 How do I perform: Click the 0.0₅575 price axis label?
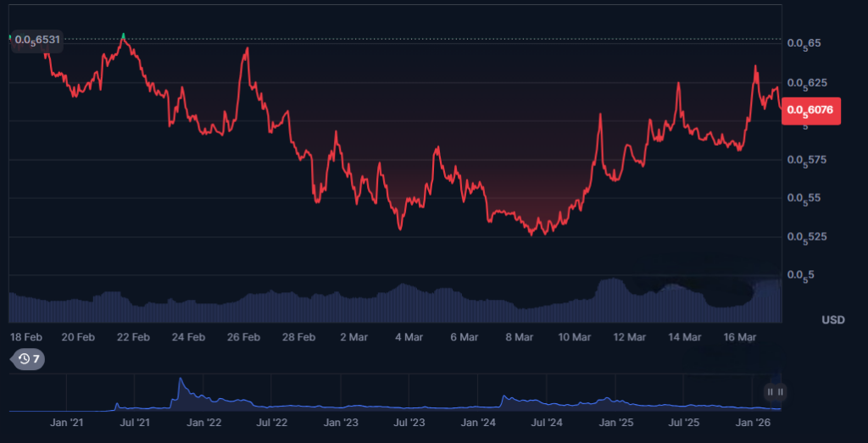pyautogui.click(x=805, y=159)
